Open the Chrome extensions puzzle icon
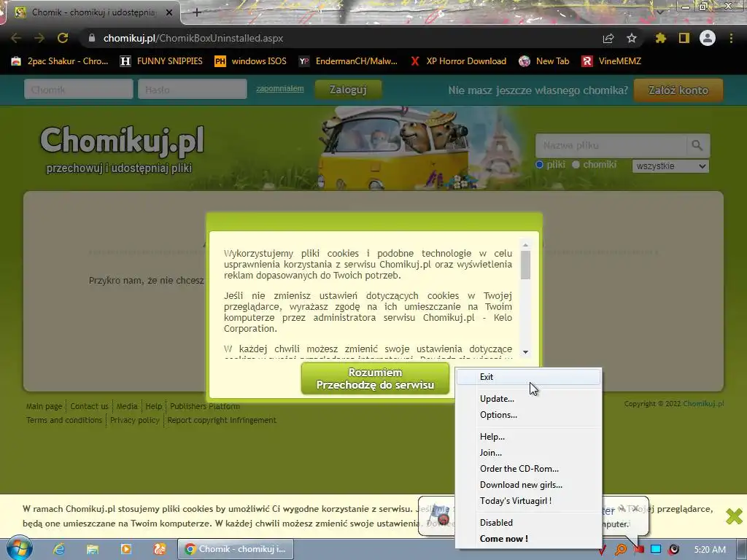747x560 pixels. (x=661, y=38)
